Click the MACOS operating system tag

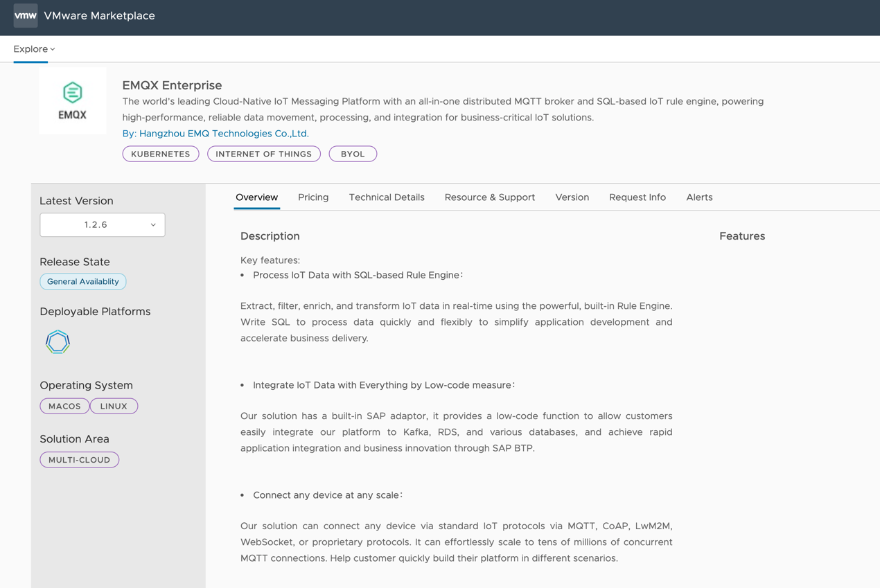(64, 406)
